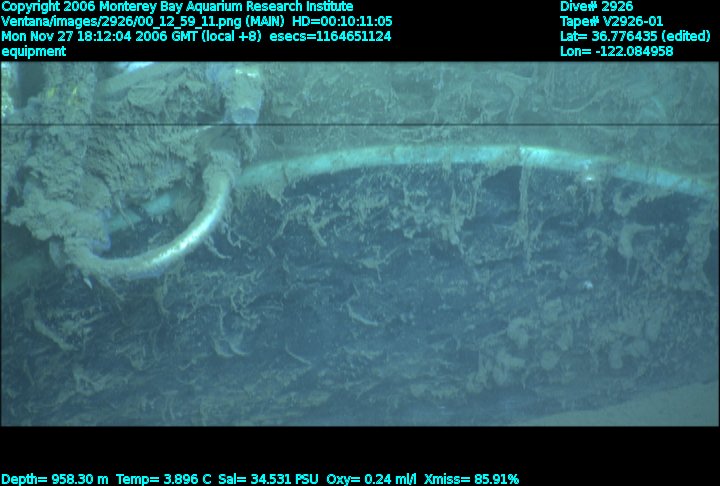Click the 'Ventana/images/2926/00_12_59_11.png (MAIN)' file path
Viewport: 720px width, 486px height.
144,22
